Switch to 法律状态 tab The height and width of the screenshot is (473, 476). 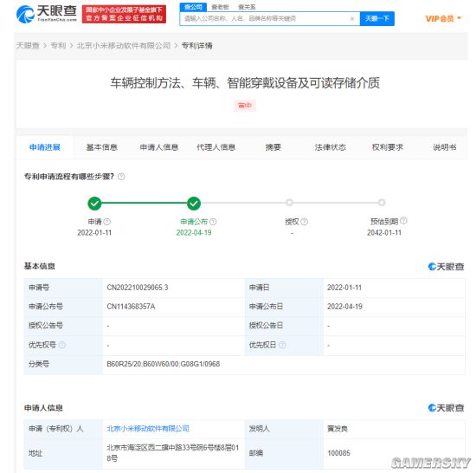point(331,147)
